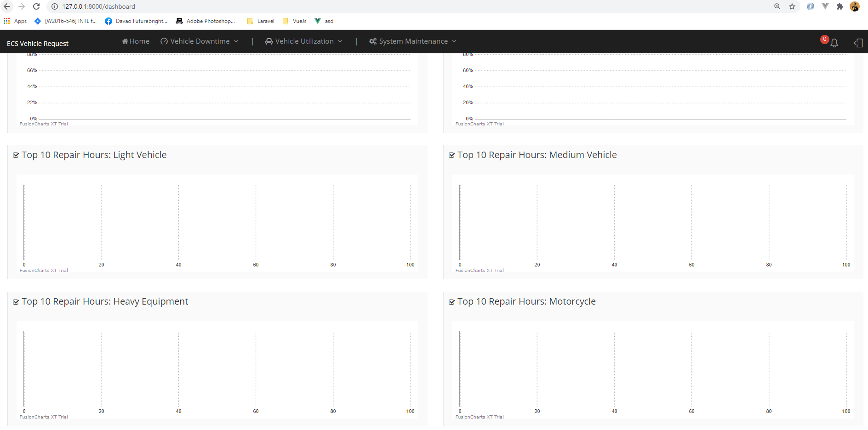
Task: Open the browser zoom magnifier icon
Action: coord(777,6)
